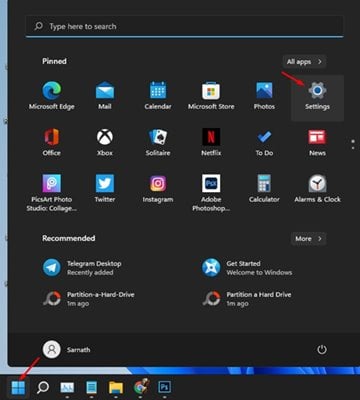Launch the To Do app
This screenshot has height=400, width=360.
point(264,143)
